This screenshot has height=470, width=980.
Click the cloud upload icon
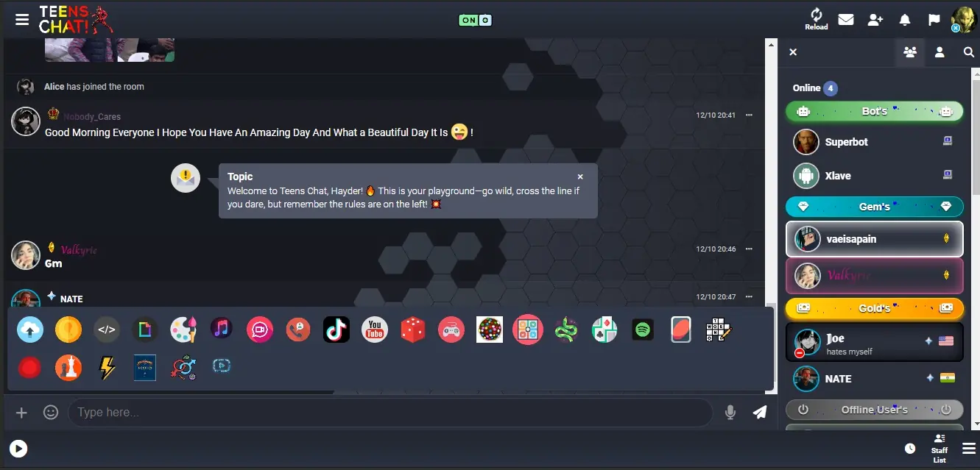click(30, 330)
